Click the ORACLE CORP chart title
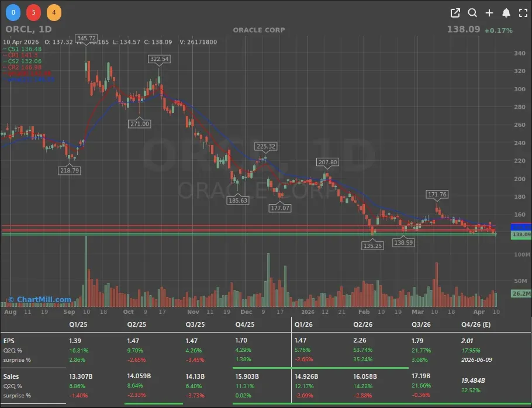 259,30
